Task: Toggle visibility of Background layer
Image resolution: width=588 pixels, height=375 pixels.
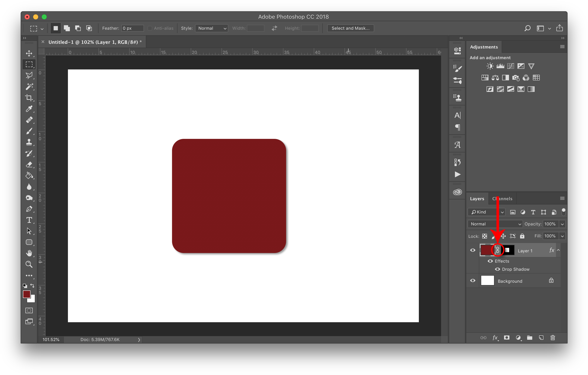Action: tap(473, 281)
